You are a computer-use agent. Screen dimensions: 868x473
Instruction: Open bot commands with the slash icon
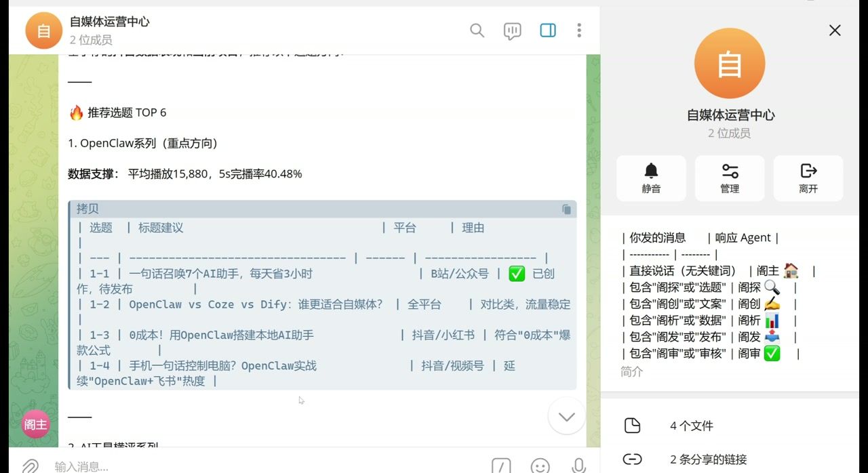(500, 466)
